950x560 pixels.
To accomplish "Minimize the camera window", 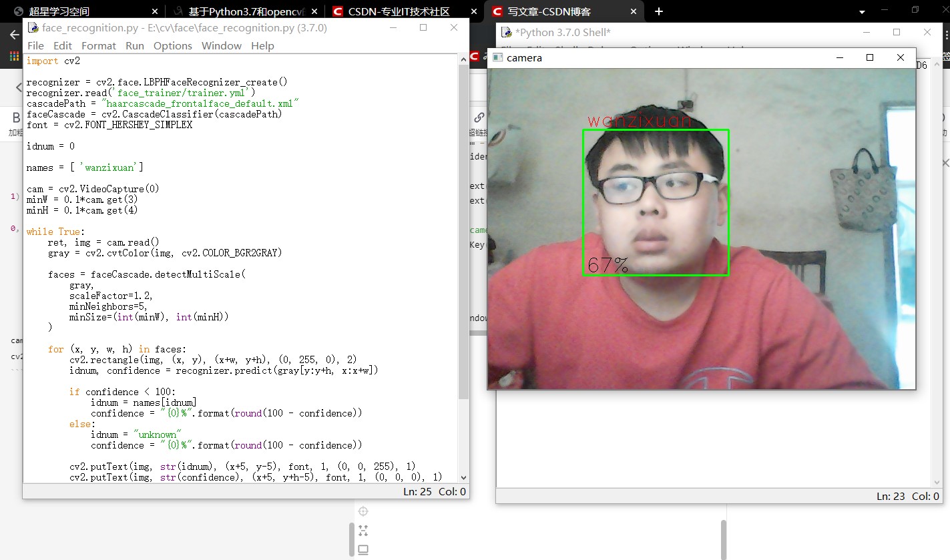I will (x=839, y=57).
